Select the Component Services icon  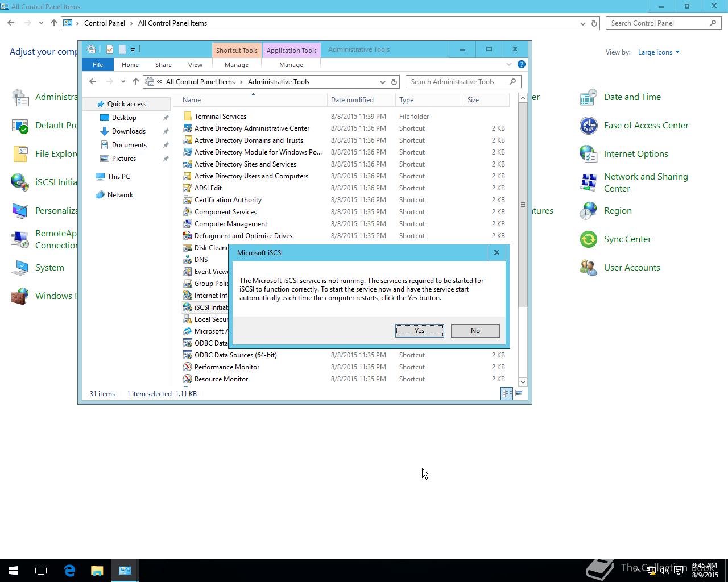pos(188,212)
